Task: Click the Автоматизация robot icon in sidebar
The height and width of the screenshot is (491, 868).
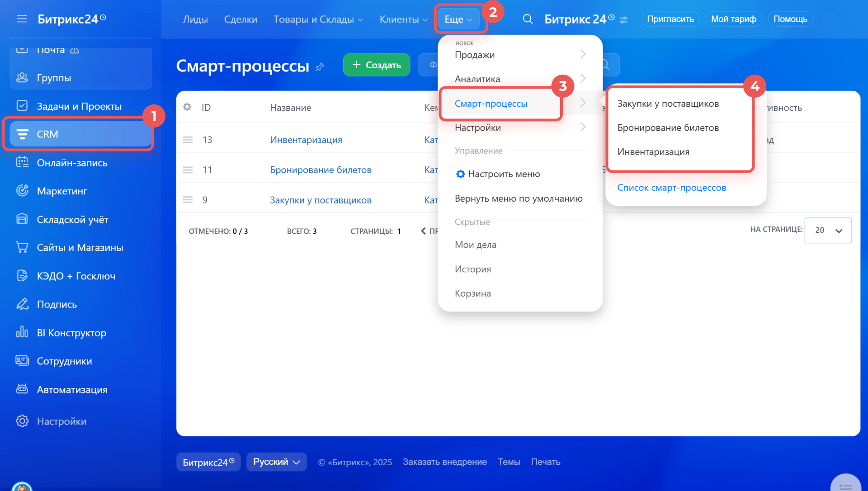Action: (22, 389)
